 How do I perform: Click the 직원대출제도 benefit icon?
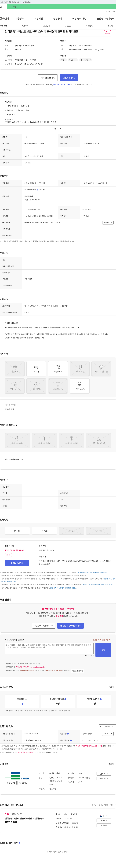36,386
